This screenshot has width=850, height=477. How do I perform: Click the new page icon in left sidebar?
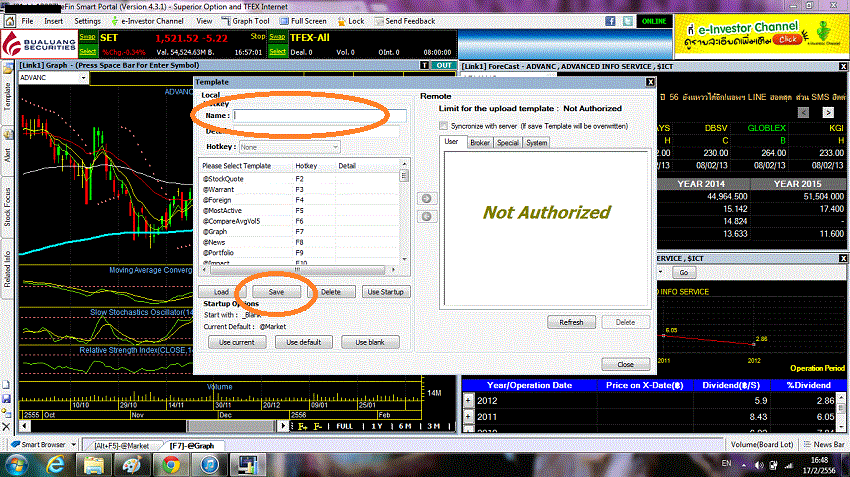[7, 385]
